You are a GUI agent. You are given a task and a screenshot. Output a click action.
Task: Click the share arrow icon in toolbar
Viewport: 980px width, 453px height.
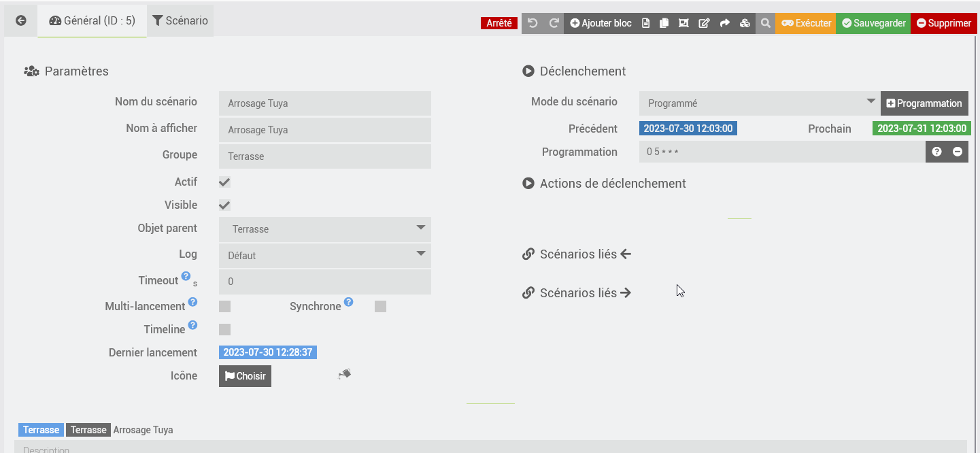pyautogui.click(x=725, y=23)
